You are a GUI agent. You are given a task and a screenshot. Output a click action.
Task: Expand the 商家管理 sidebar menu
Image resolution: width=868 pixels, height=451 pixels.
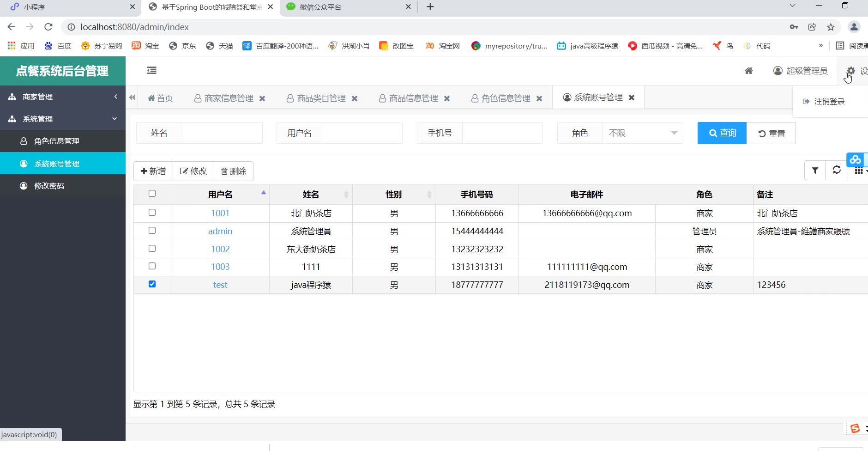[63, 97]
